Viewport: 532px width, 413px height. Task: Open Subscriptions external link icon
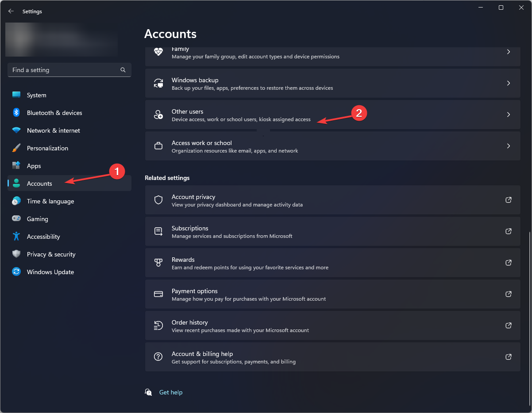click(509, 231)
